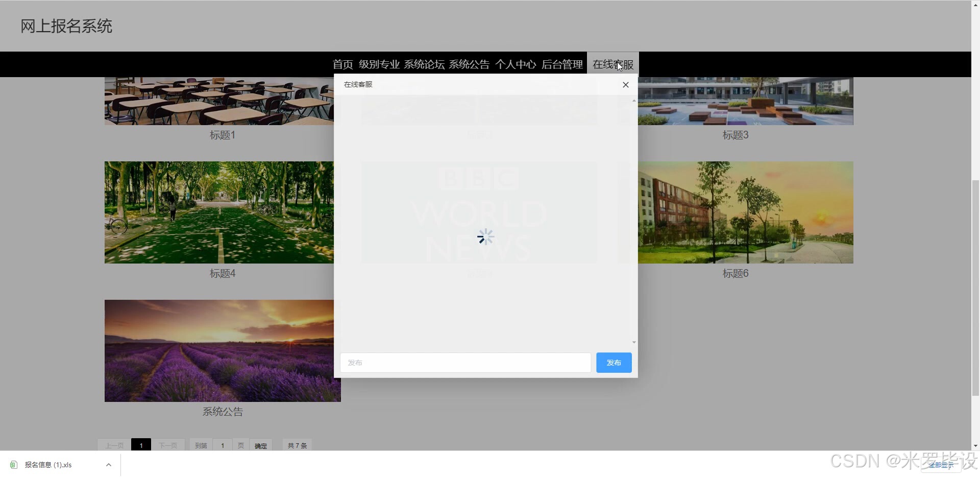The width and height of the screenshot is (980, 477).
Task: Open the lavender field thumbnail 系统公告
Action: [x=223, y=351]
